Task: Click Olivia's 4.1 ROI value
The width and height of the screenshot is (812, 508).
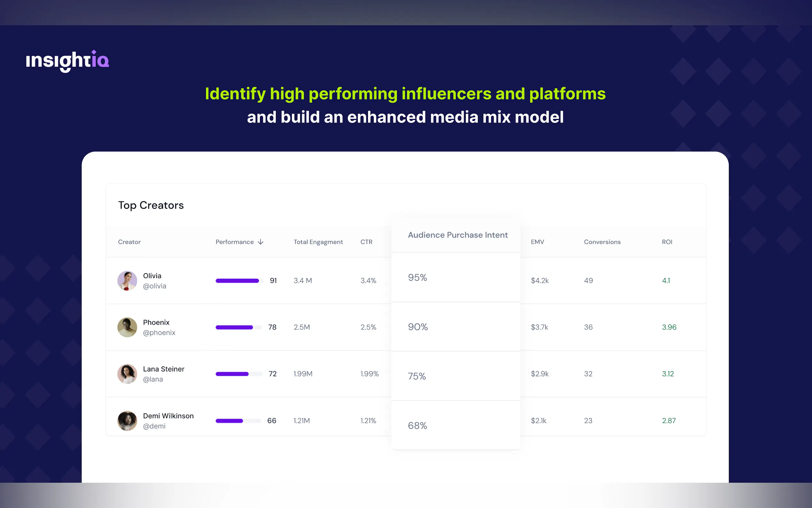Action: pyautogui.click(x=666, y=281)
